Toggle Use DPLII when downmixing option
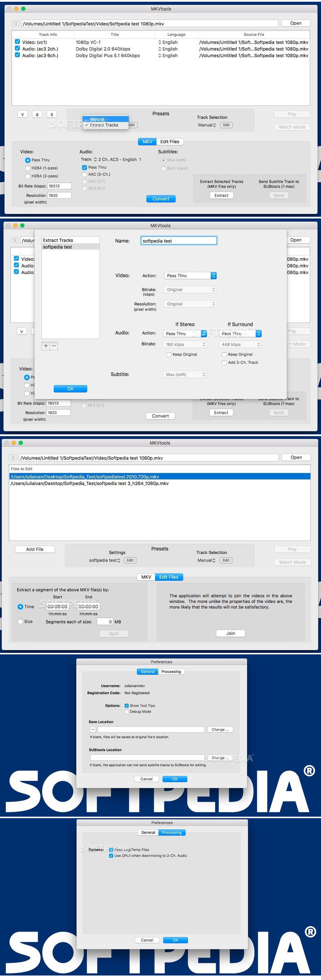The image size is (321, 980). (111, 856)
